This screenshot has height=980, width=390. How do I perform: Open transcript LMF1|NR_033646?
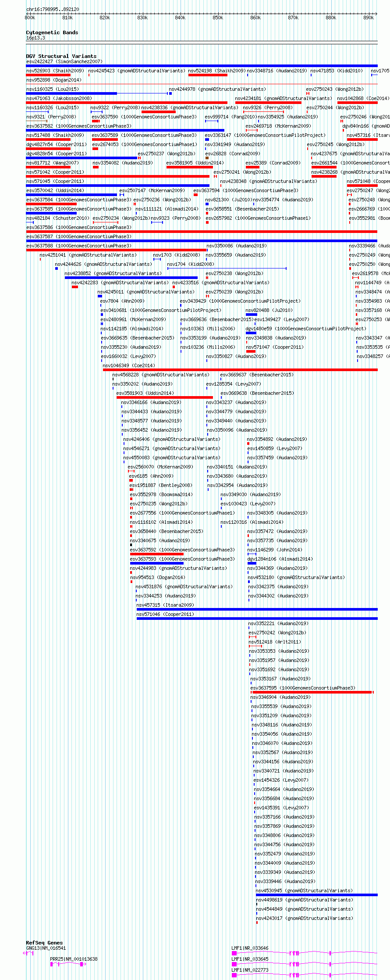pyautogui.click(x=250, y=948)
